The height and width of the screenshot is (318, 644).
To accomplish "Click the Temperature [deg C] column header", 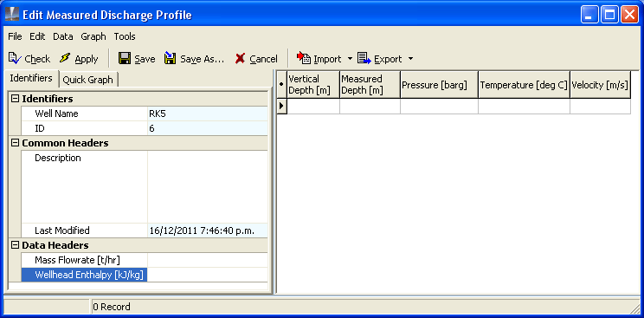I will [x=524, y=84].
